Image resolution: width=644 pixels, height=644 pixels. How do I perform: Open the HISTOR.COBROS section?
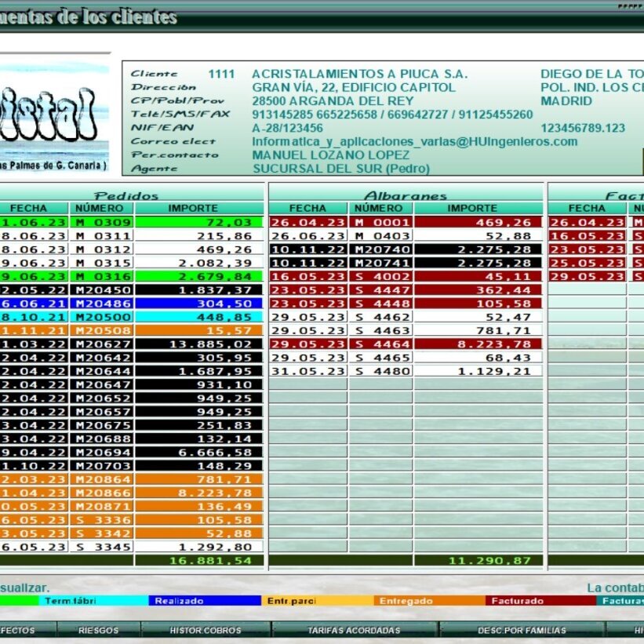[x=206, y=630]
